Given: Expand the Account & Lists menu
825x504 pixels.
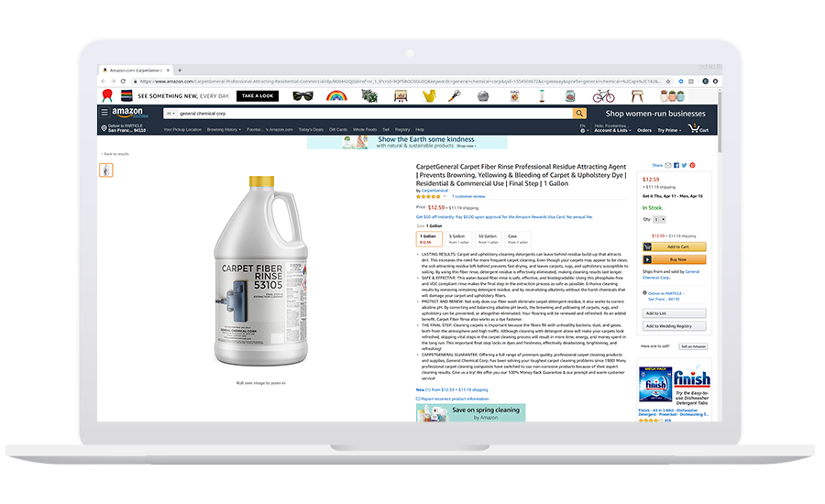Looking at the screenshot, I should 612,128.
